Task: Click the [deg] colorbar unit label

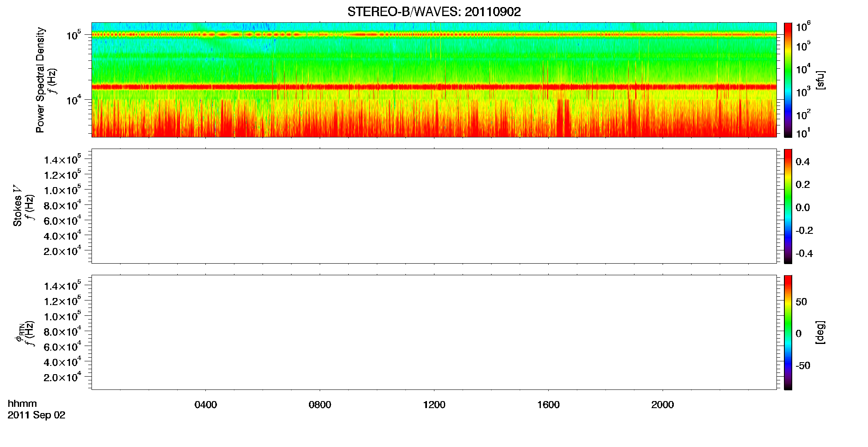Action: 820,332
